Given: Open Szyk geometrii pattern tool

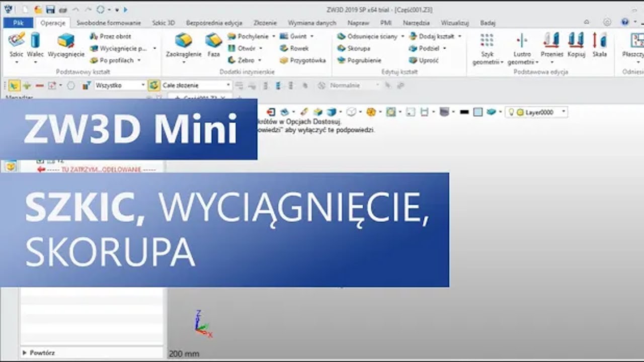Looking at the screenshot, I should click(x=487, y=48).
